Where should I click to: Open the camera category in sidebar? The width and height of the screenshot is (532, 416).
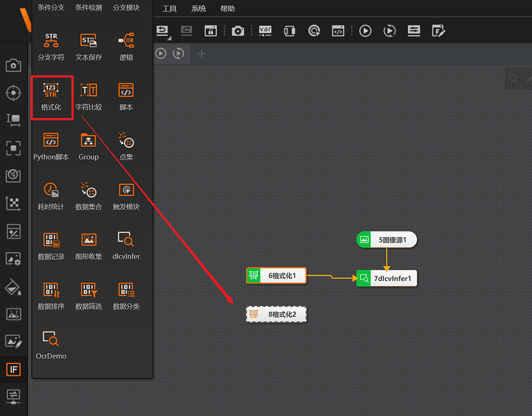14,65
